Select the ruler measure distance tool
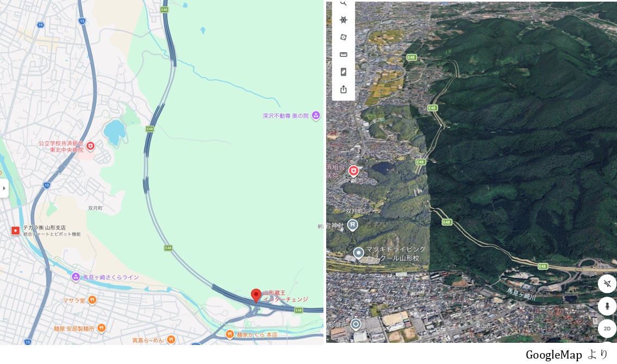Image resolution: width=617 pixels, height=364 pixels. tap(344, 54)
